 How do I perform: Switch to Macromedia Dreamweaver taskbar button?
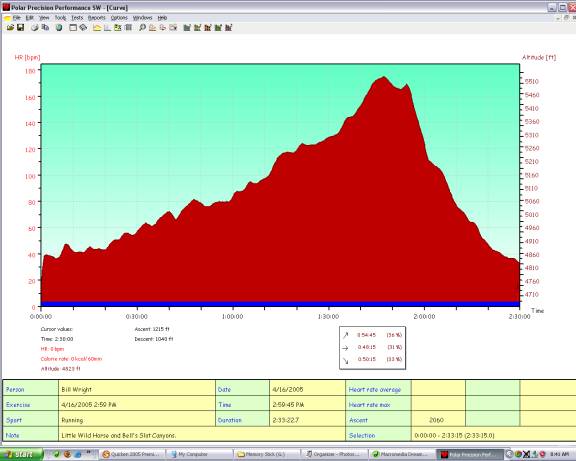(401, 454)
